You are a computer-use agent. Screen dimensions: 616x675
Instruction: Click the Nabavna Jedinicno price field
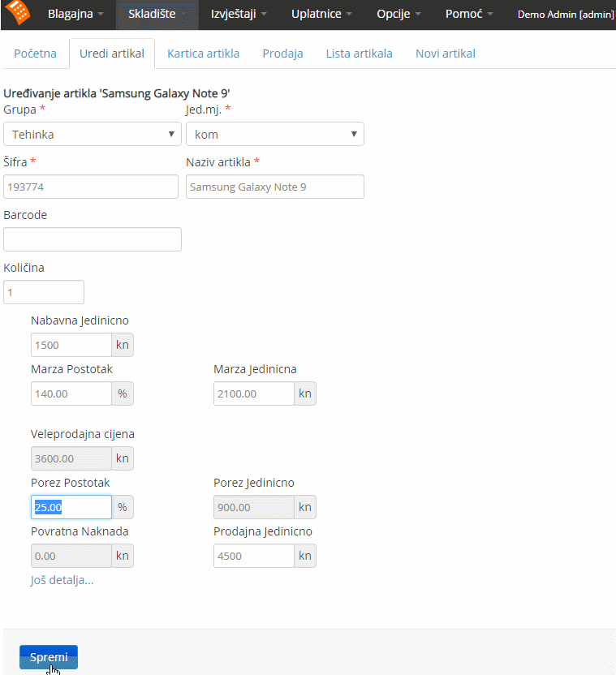71,345
